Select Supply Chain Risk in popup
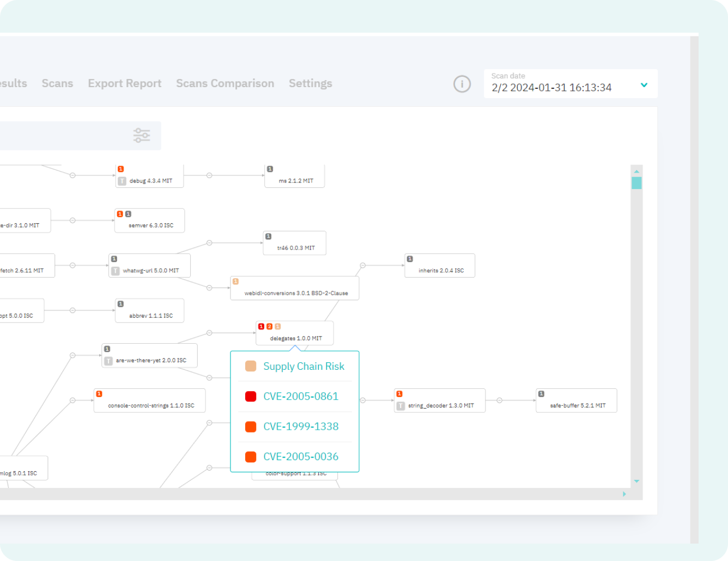 coord(304,367)
